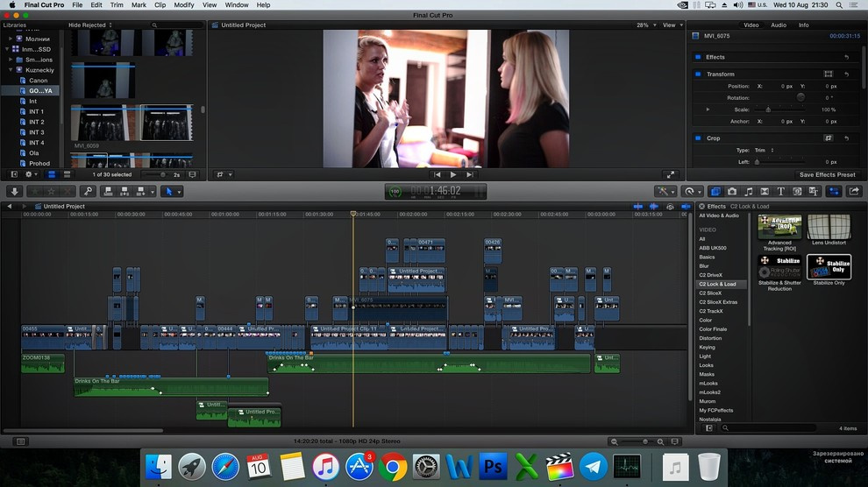Adjust the Scale slider in Transform

[768, 109]
